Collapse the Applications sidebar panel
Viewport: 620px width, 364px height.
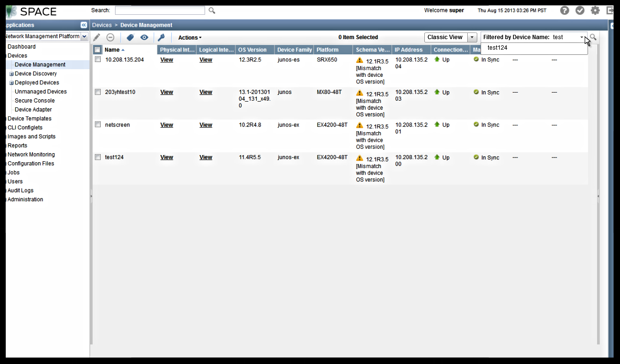click(x=84, y=25)
